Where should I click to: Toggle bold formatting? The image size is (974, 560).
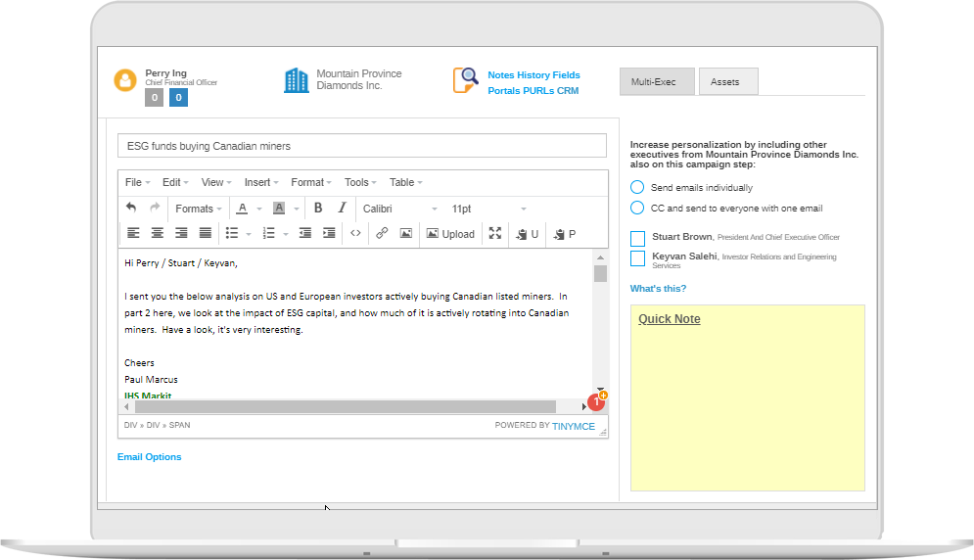point(318,208)
